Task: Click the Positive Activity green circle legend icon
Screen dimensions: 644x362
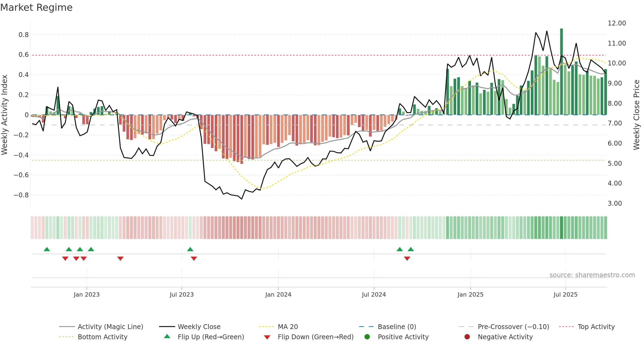Action: [x=367, y=337]
